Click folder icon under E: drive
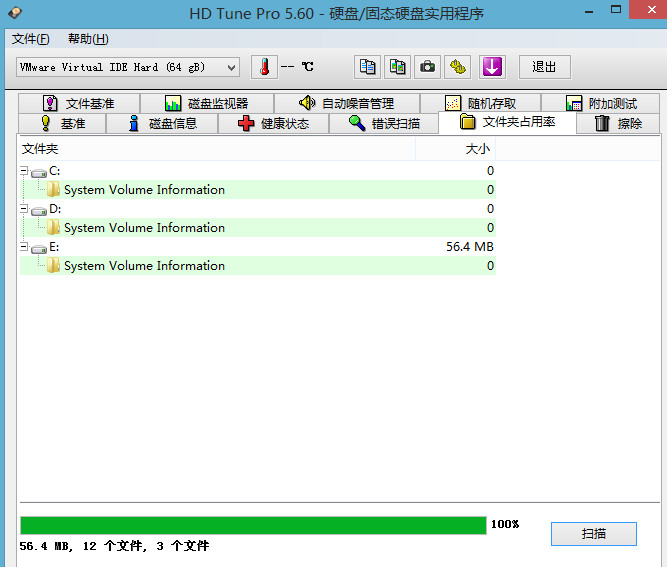667x567 pixels. (x=53, y=265)
